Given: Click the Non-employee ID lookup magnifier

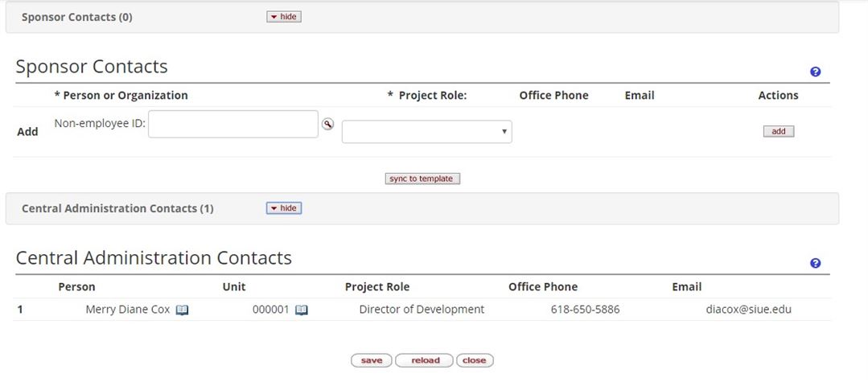Looking at the screenshot, I should click(x=327, y=124).
